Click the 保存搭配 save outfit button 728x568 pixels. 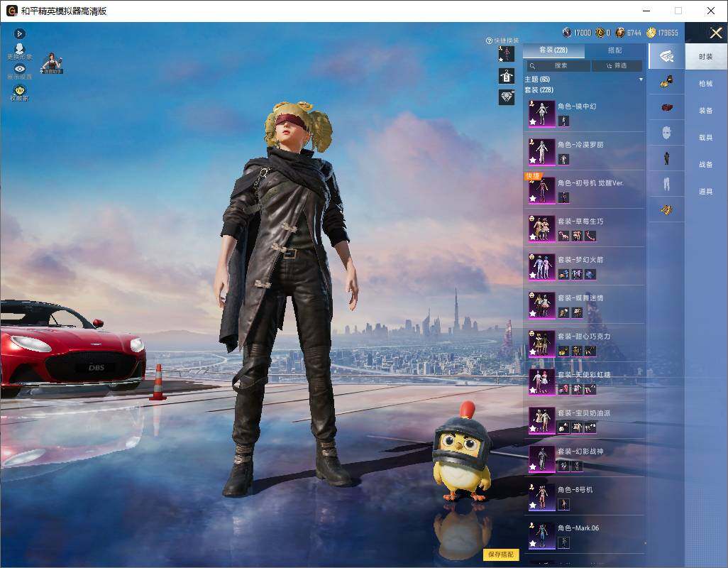501,554
